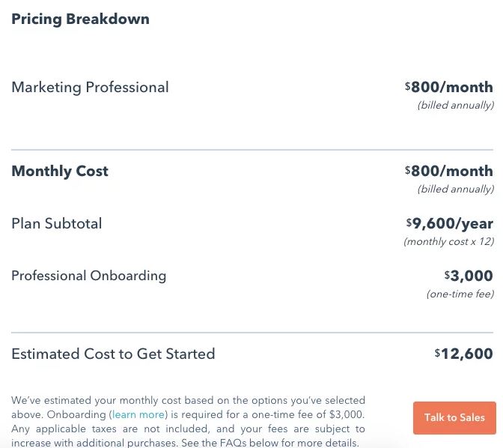Screen dimensions: 503x448
Task: Click the monthly cost x 12 note
Action: [x=449, y=241]
